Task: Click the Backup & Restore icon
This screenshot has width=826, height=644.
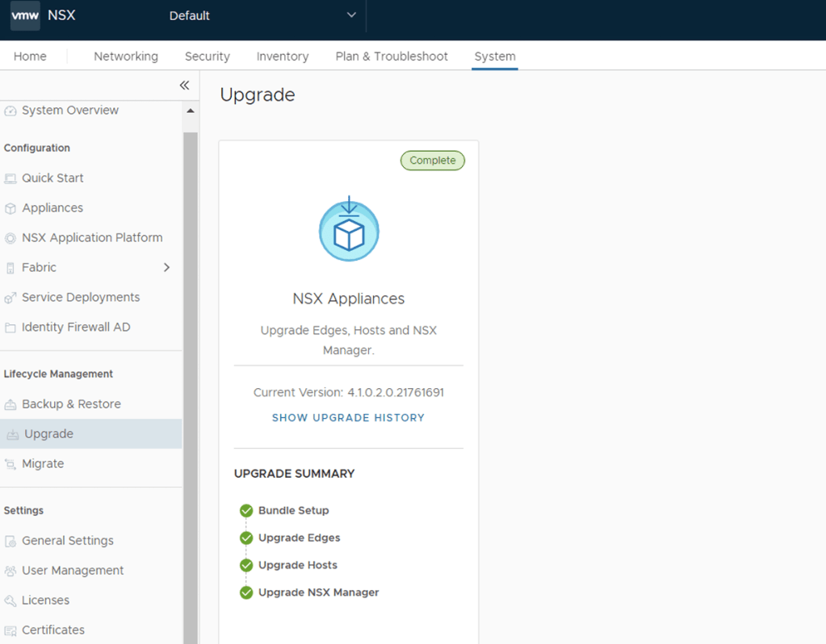Action: (x=10, y=404)
